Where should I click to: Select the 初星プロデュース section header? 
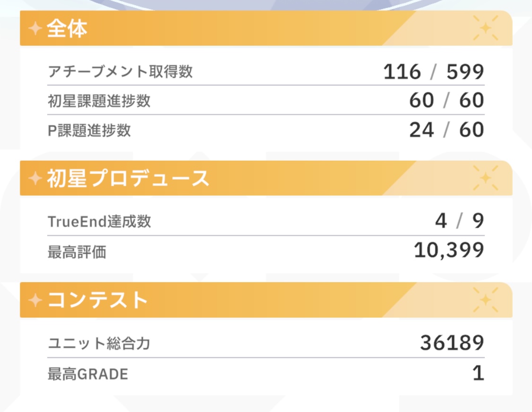pos(128,179)
